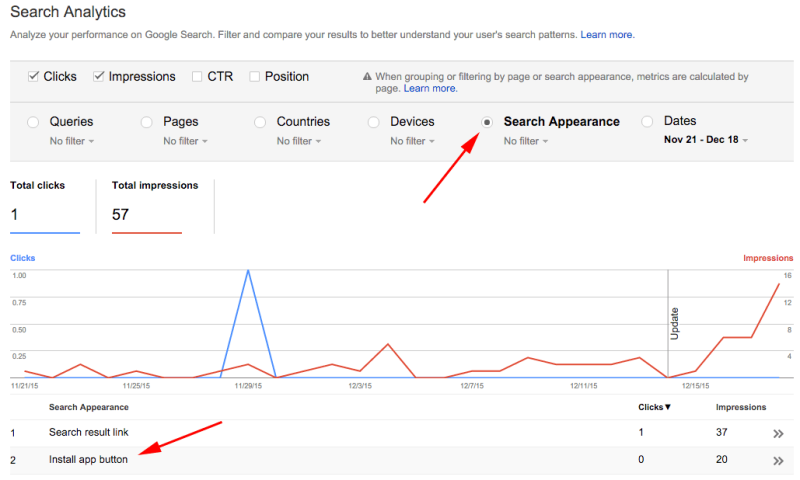Select the Devices radio button
Viewport: 800px width, 480px height.
pyautogui.click(x=373, y=122)
